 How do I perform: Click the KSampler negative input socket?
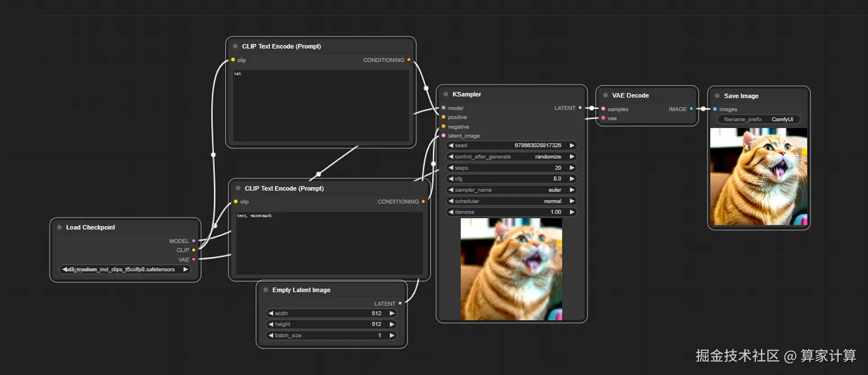(443, 126)
